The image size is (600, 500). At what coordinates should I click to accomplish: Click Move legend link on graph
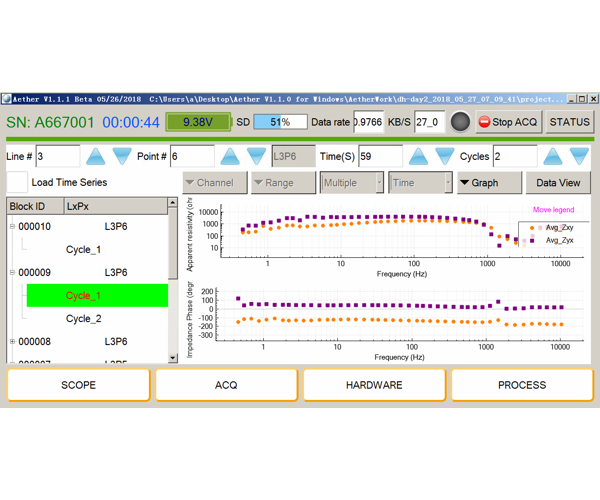[553, 210]
